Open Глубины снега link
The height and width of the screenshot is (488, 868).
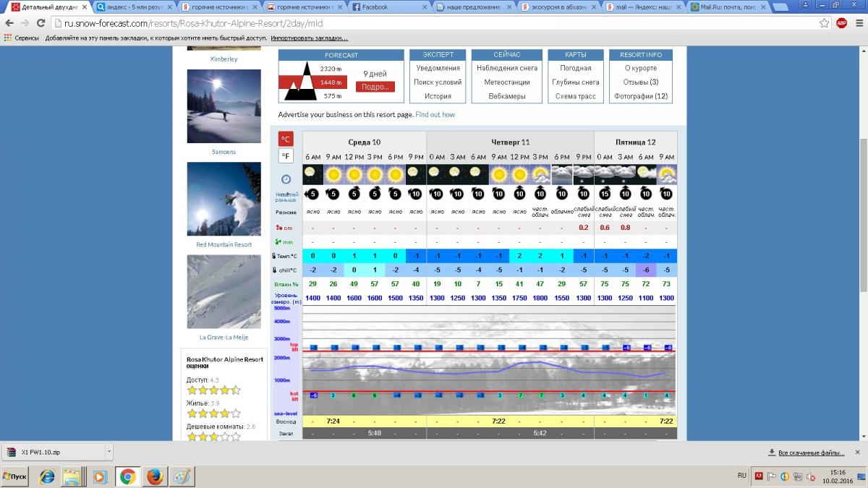(576, 82)
